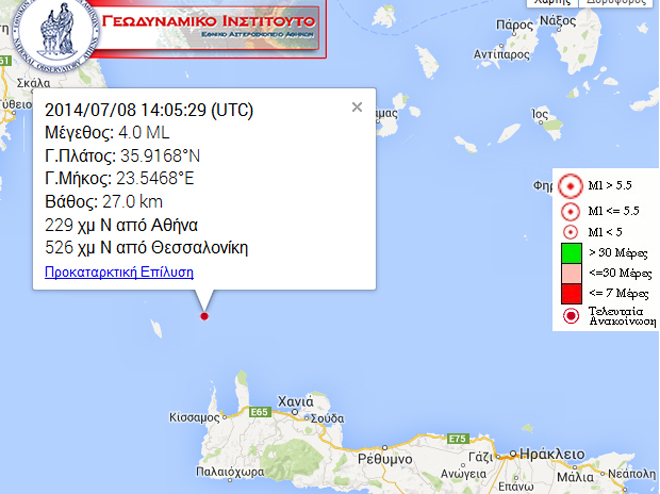Image resolution: width=660 pixels, height=494 pixels.
Task: Click the M1 < 5 legend icon
Action: coord(570,232)
